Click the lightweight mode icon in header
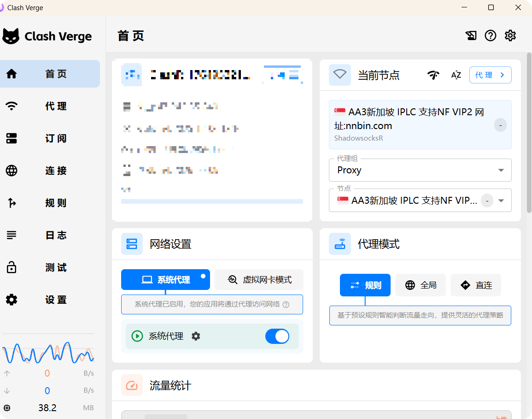The width and height of the screenshot is (532, 419). pos(471,35)
